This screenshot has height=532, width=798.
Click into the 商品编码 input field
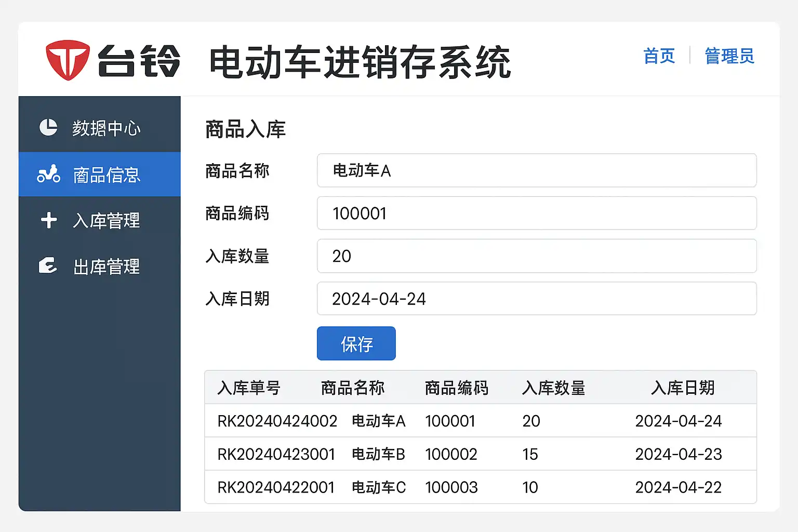click(x=537, y=213)
